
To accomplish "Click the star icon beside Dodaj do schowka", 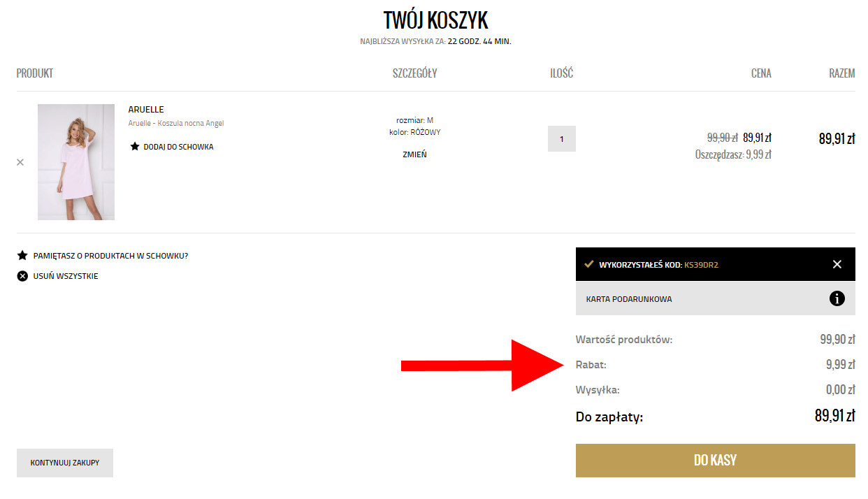I will [x=135, y=147].
